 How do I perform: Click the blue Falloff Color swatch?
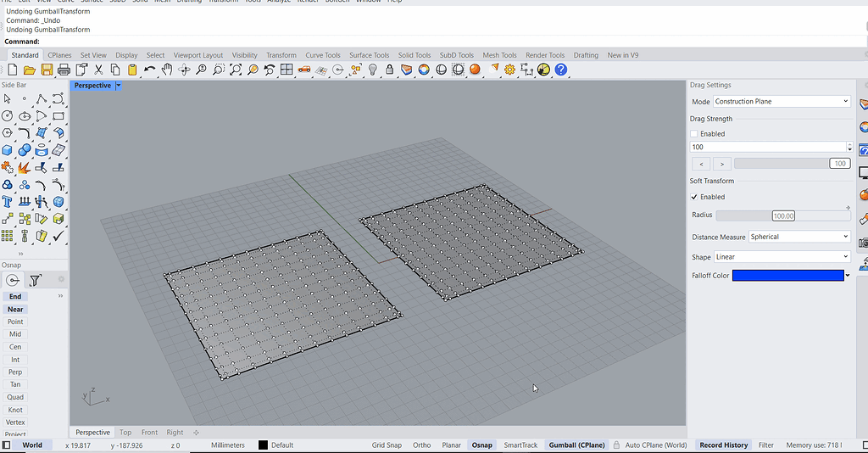click(x=787, y=276)
